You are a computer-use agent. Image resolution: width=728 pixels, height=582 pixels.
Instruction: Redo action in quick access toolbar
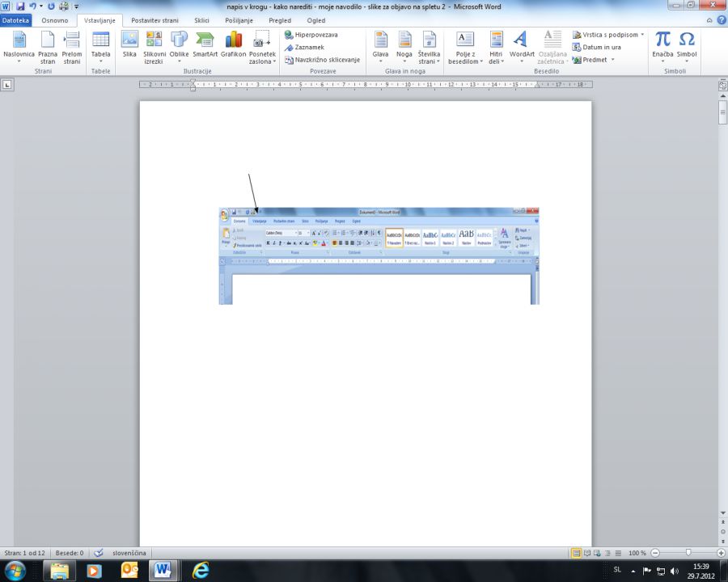51,6
